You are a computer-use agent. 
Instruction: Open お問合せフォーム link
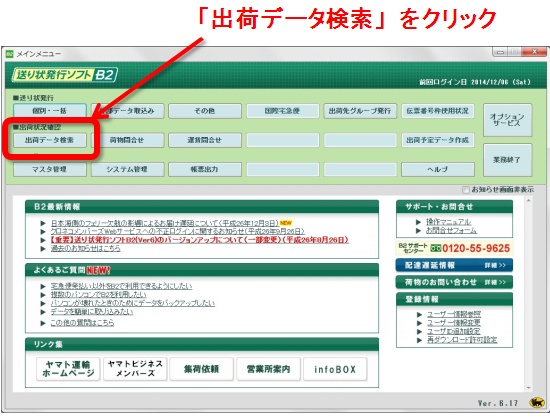point(451,230)
